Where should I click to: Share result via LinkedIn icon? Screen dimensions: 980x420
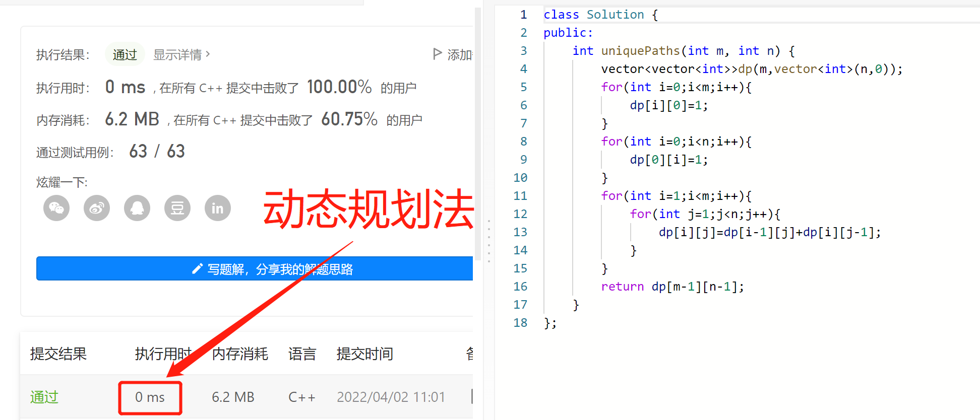(x=218, y=208)
